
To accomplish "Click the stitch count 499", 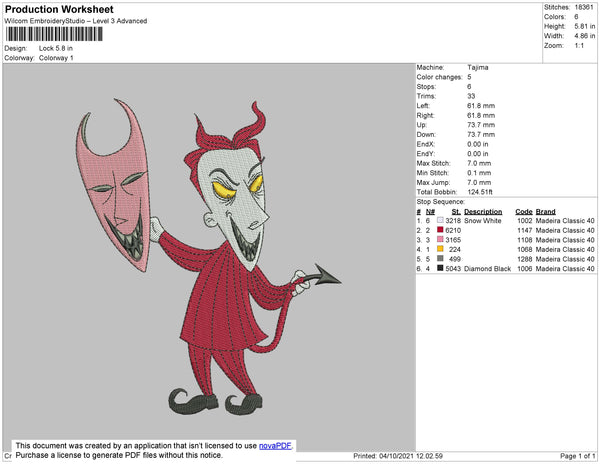I will pyautogui.click(x=455, y=259).
